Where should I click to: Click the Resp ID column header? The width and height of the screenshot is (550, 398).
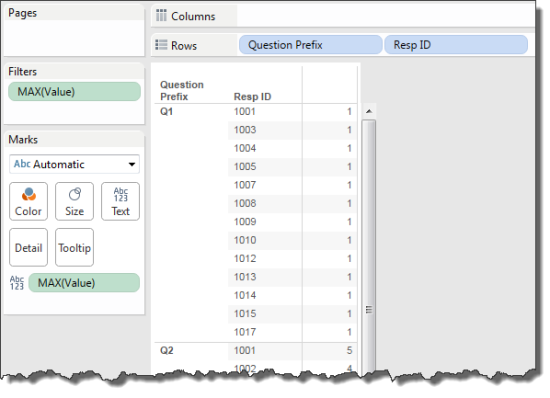(253, 96)
